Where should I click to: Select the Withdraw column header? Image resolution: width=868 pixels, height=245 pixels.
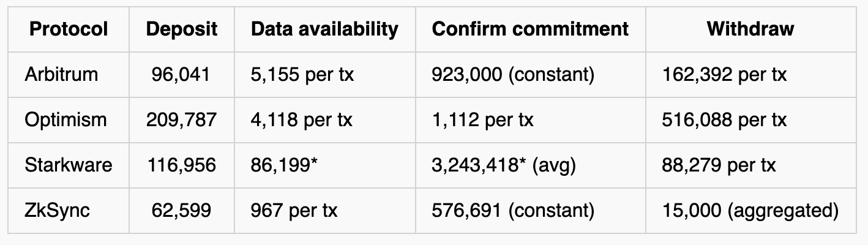point(751,29)
